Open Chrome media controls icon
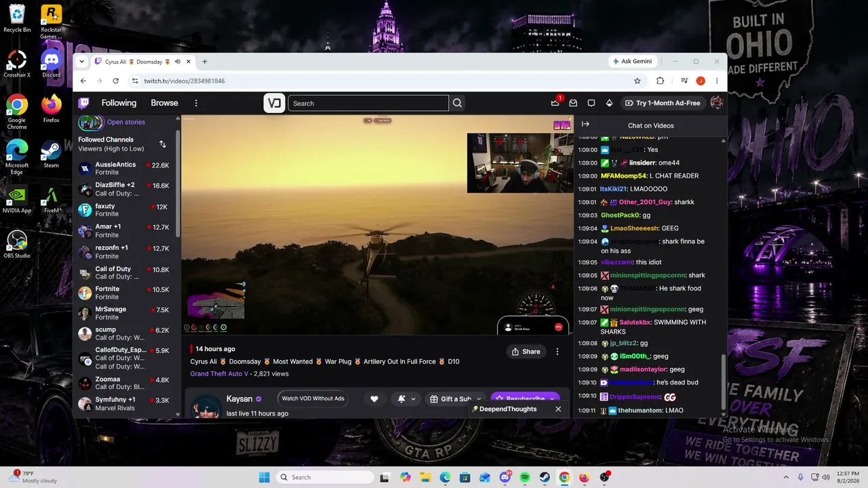 [x=684, y=81]
